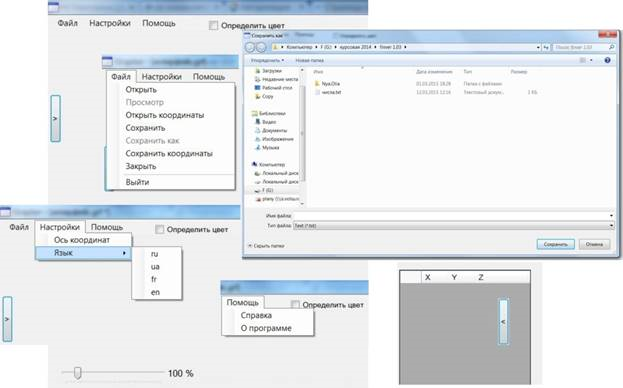Viewport: 623px width, 388px height.
Task: Select О программе from Помощь menu
Action: point(266,328)
